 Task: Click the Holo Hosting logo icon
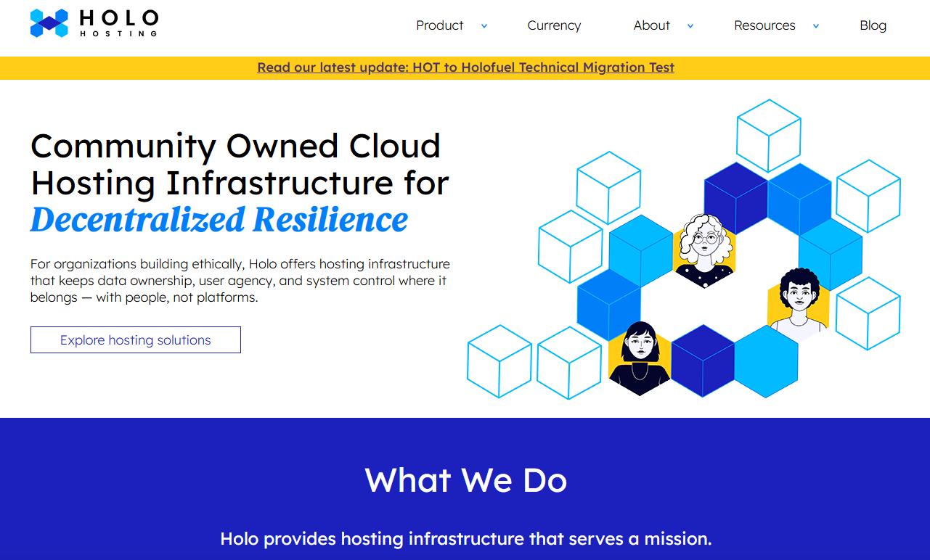click(49, 23)
